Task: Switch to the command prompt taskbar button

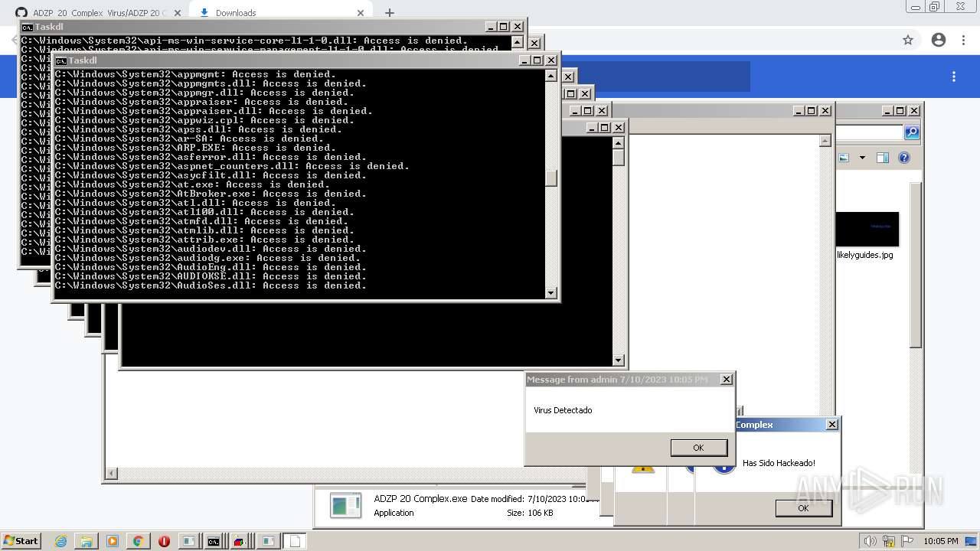Action: (214, 541)
